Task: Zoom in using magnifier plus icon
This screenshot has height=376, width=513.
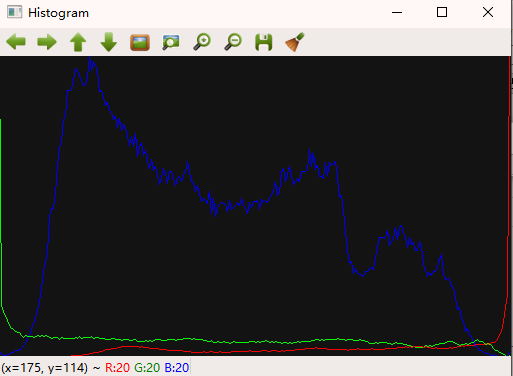Action: tap(202, 42)
